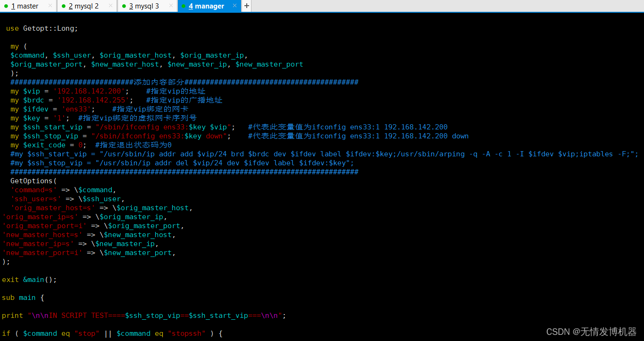This screenshot has height=341, width=644.
Task: Click the 'use Getopt::Long;' line
Action: click(42, 28)
